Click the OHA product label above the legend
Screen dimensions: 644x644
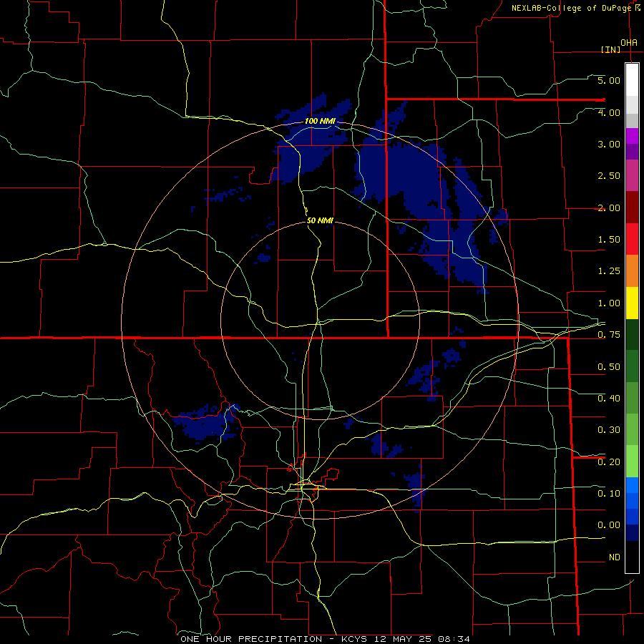click(629, 43)
